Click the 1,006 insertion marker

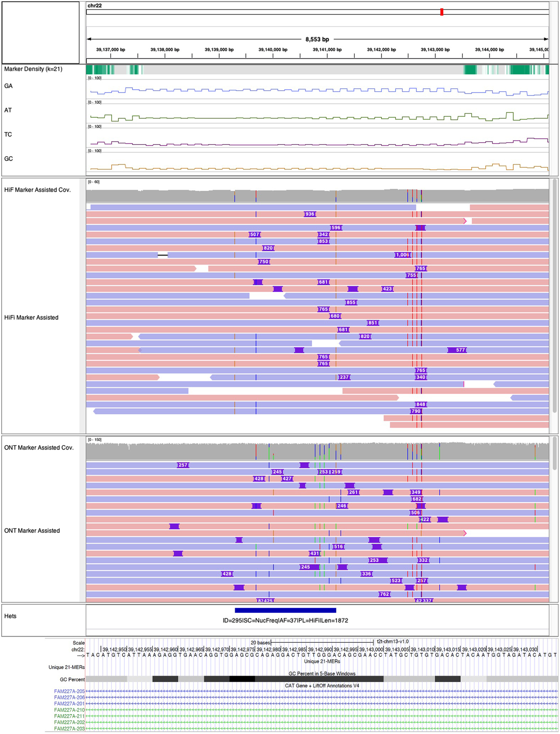point(403,255)
